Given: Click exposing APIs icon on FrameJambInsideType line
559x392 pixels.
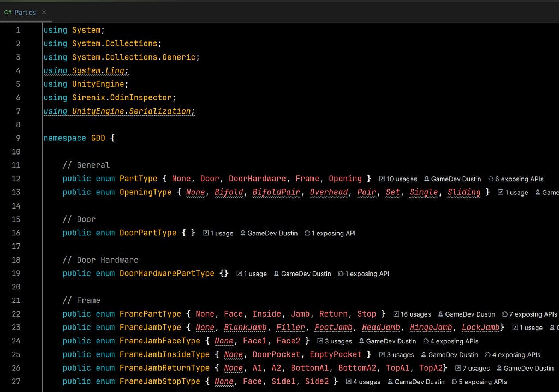Looking at the screenshot, I should click(x=487, y=354).
